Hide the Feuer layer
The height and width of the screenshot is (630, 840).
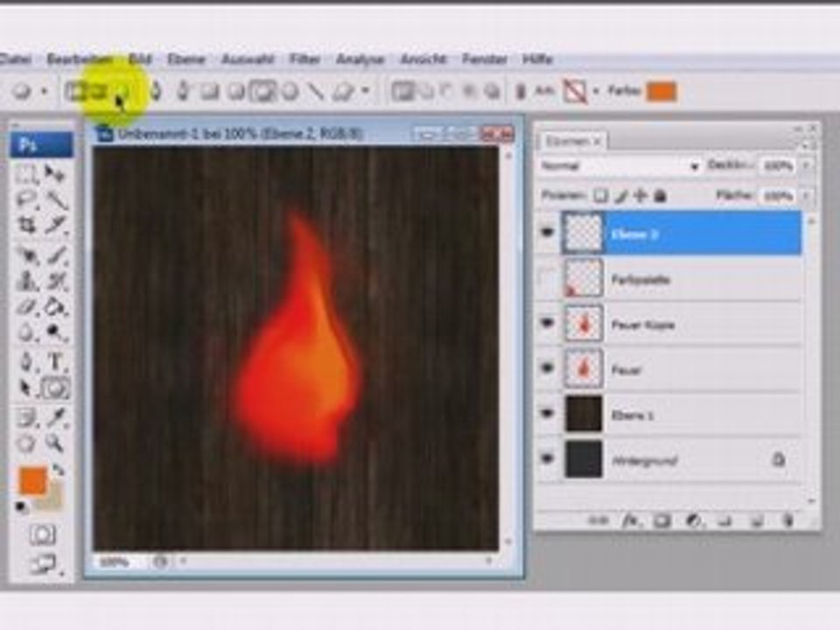(x=548, y=368)
